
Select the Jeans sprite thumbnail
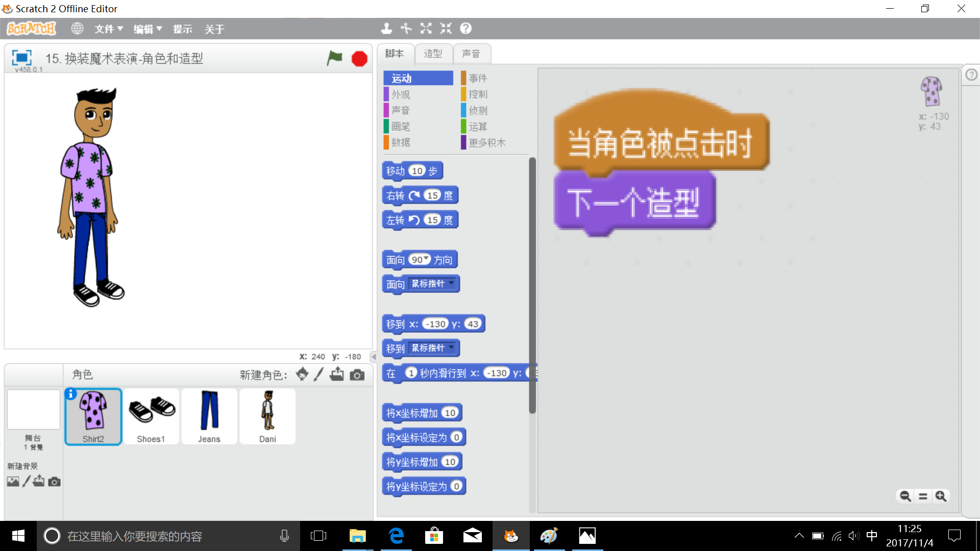[209, 416]
